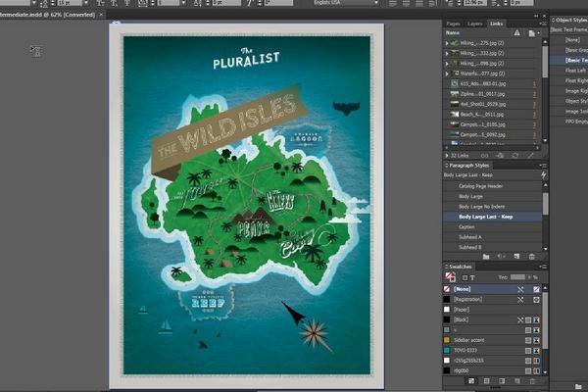Expand the Hiking 275.jpg link group

click(x=447, y=43)
